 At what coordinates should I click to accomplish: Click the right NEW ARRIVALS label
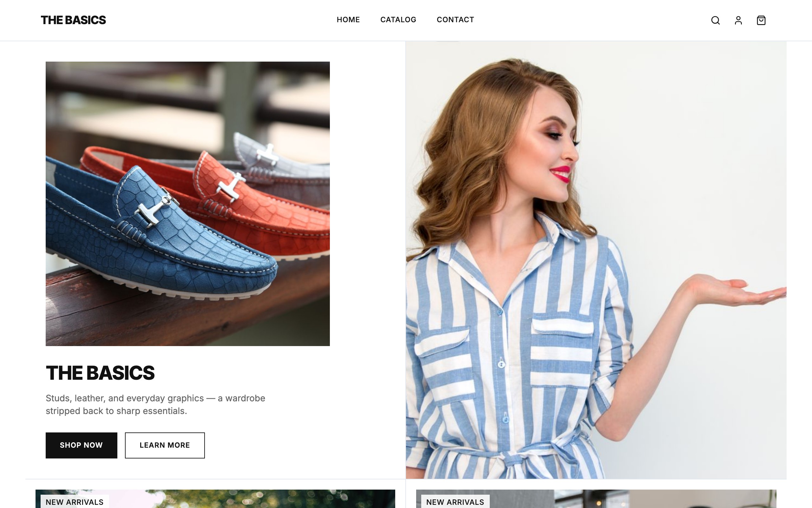[x=455, y=502]
